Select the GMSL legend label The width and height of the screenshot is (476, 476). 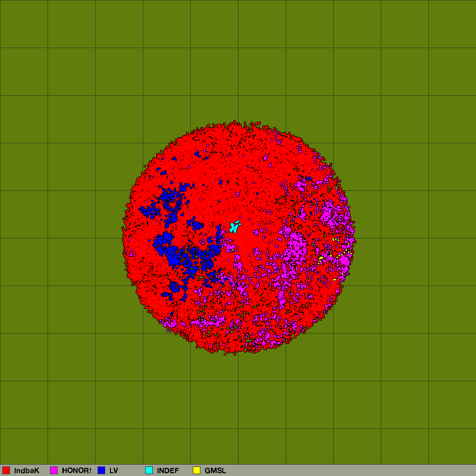pos(215,471)
